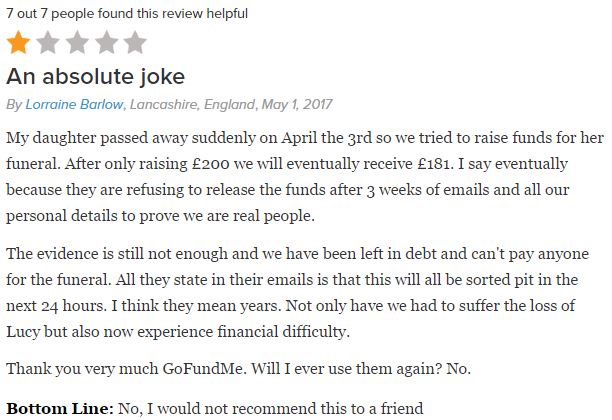Click the paragraph starting 'My daughter passed away'

coord(305,176)
